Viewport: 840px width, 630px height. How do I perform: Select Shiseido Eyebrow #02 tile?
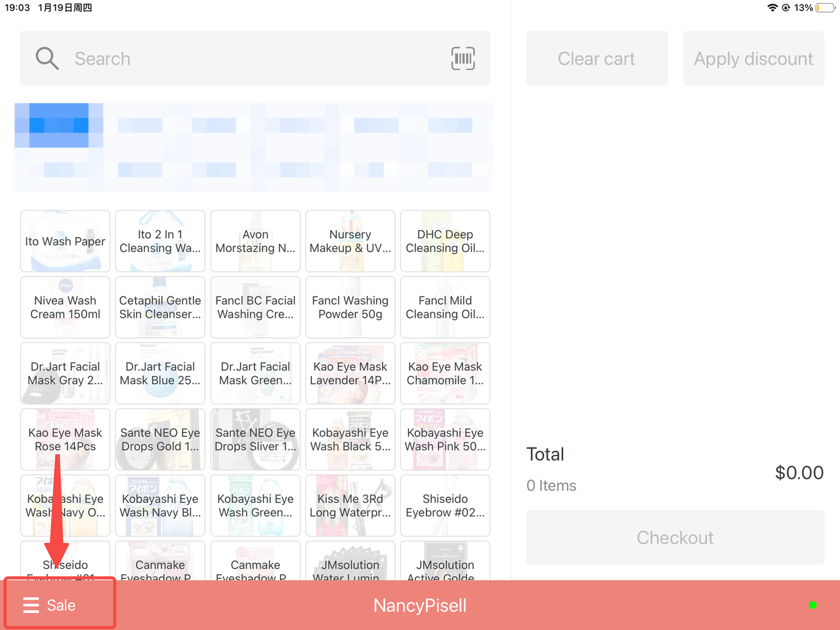pyautogui.click(x=445, y=505)
